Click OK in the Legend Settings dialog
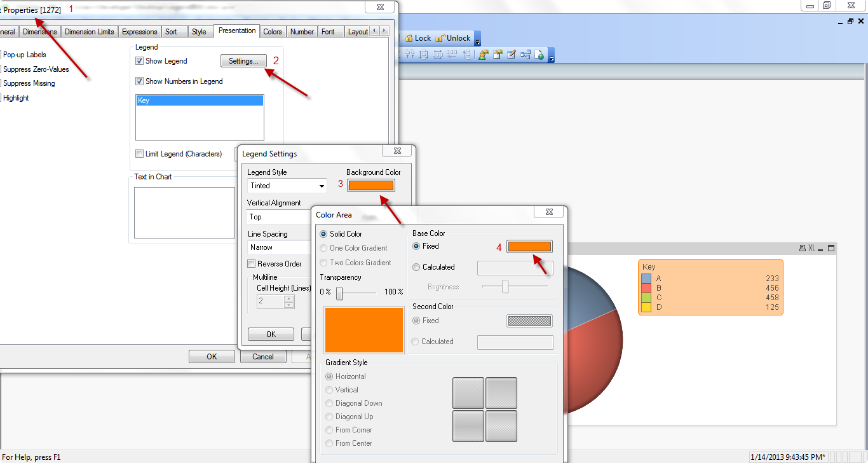The image size is (868, 463). point(271,335)
